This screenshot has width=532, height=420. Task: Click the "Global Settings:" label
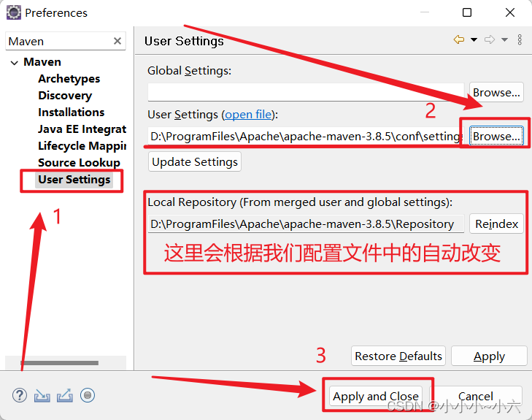coord(189,71)
